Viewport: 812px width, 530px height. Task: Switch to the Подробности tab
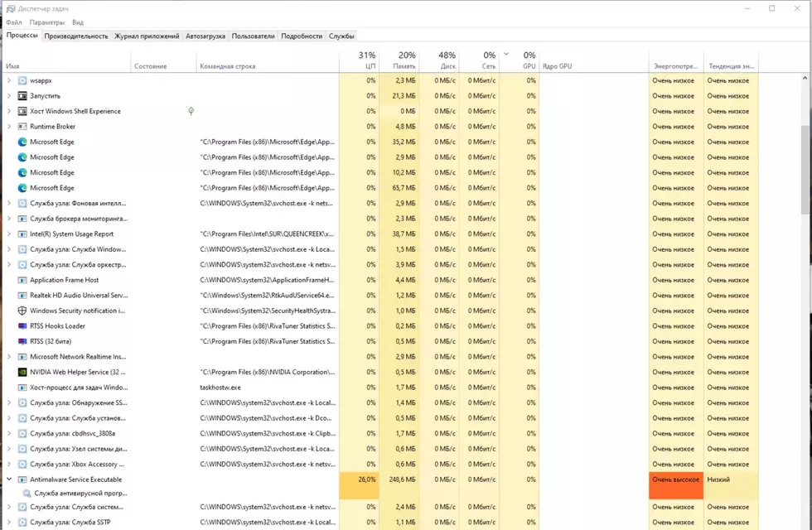[x=302, y=36]
